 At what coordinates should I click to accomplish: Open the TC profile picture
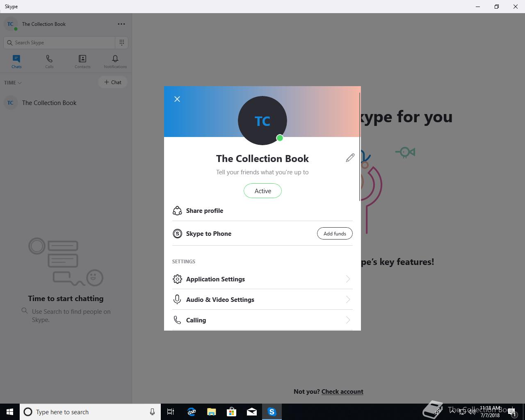click(262, 121)
